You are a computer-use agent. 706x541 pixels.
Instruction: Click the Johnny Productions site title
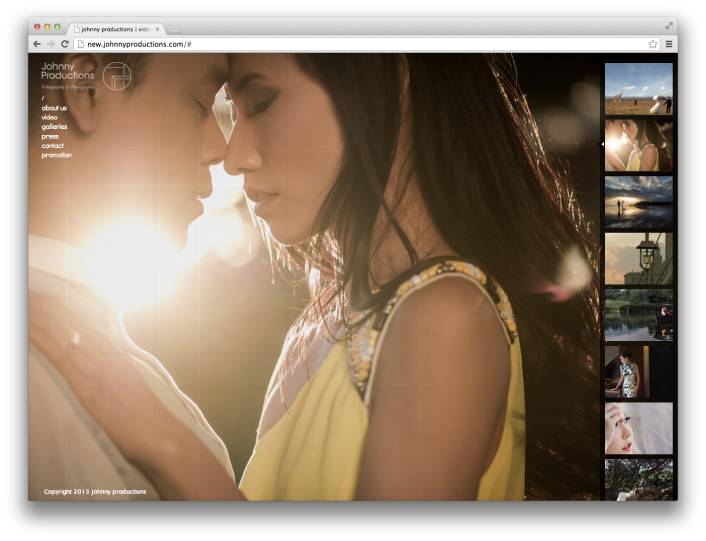(68, 71)
